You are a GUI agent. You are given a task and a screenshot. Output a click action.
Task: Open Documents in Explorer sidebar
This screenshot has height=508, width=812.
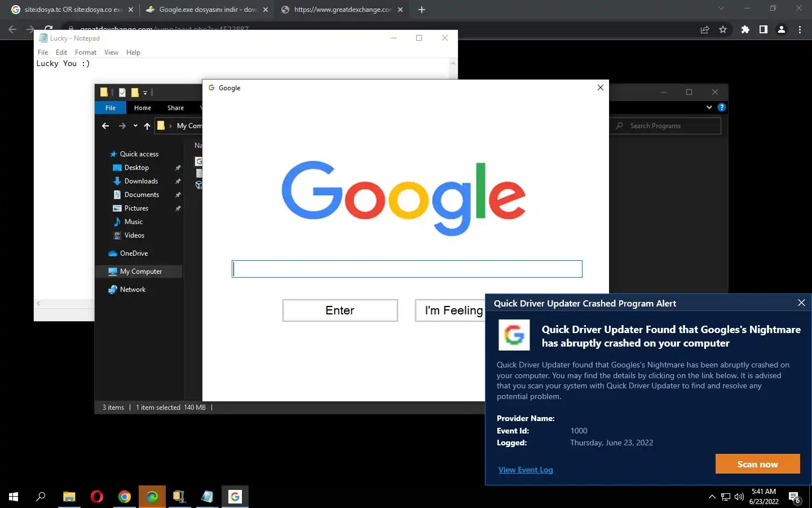142,195
